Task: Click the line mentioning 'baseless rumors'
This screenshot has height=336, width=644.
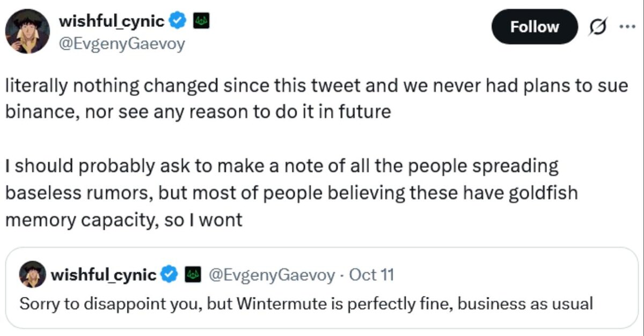Action: tap(291, 193)
